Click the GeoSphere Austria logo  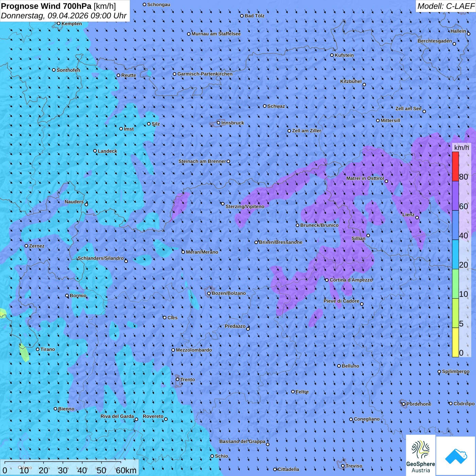[x=421, y=455]
